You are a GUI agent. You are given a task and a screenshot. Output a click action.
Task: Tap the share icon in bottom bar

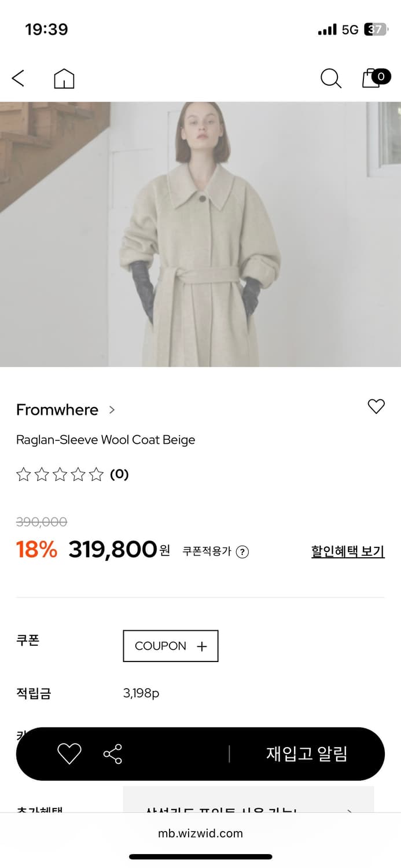pyautogui.click(x=112, y=754)
